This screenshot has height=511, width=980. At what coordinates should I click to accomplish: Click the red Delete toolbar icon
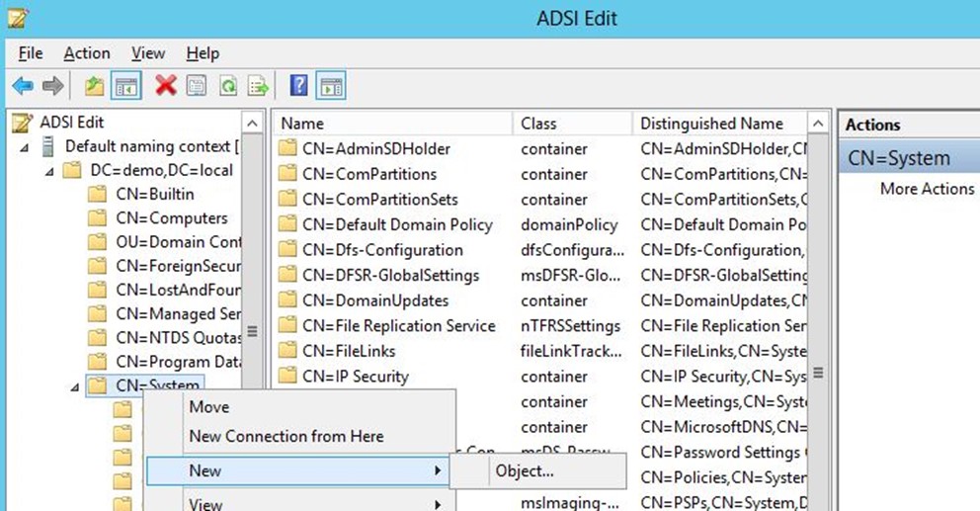(x=166, y=86)
